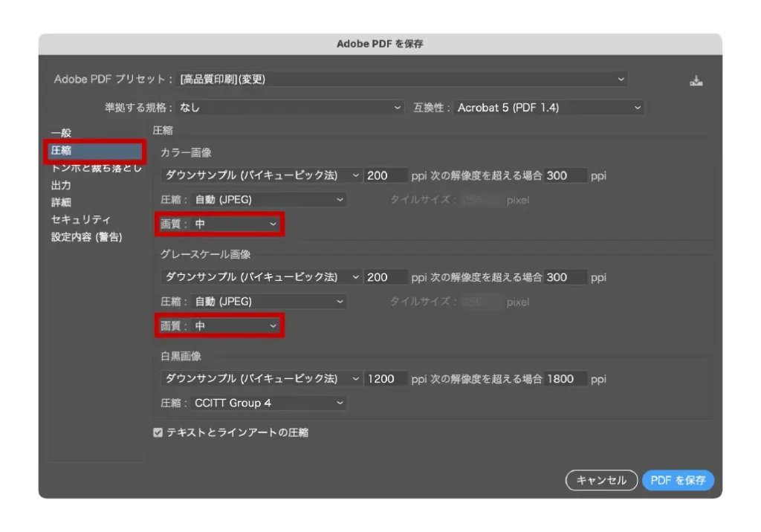The height and width of the screenshot is (532, 761).
Task: Click the save preset icon at top right
Action: [x=696, y=81]
